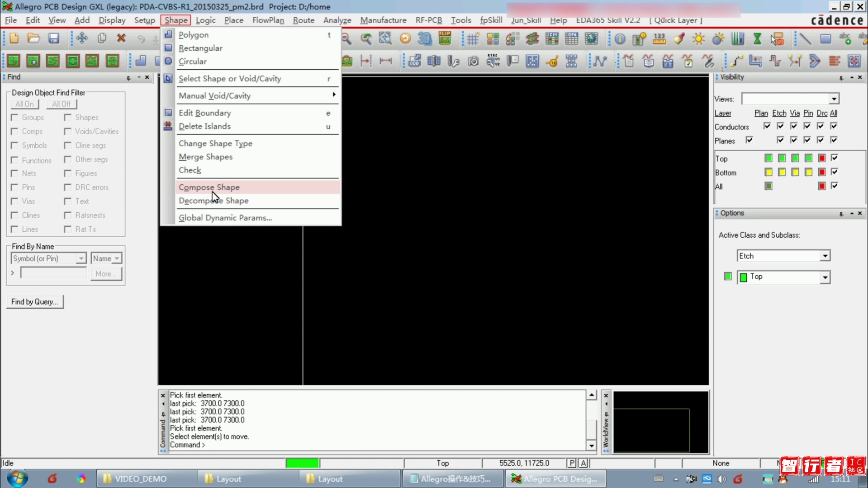This screenshot has height=488, width=868.
Task: Click the Find by Query button
Action: point(35,302)
